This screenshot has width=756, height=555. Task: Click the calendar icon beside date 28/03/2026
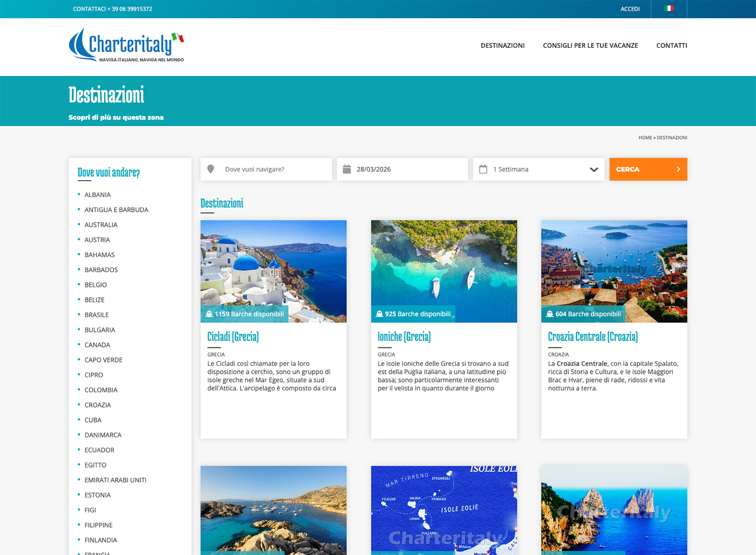347,169
